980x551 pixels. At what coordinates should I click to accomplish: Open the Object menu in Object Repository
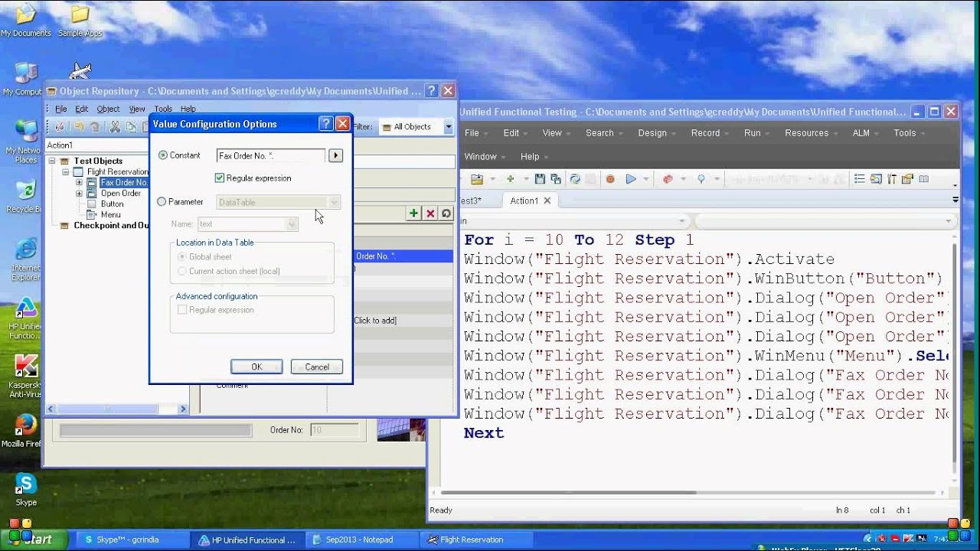(x=108, y=109)
